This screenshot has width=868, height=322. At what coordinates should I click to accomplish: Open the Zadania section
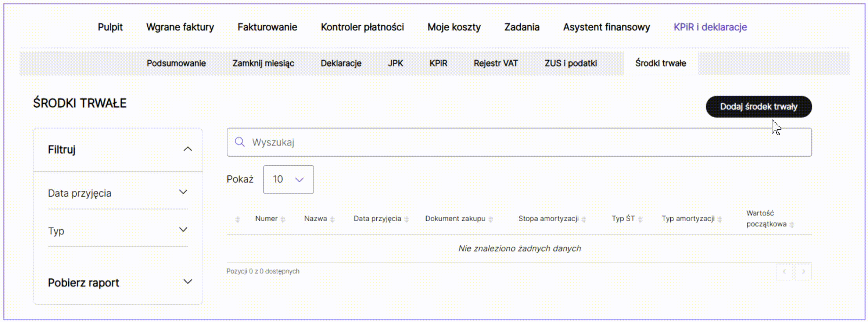click(x=522, y=27)
